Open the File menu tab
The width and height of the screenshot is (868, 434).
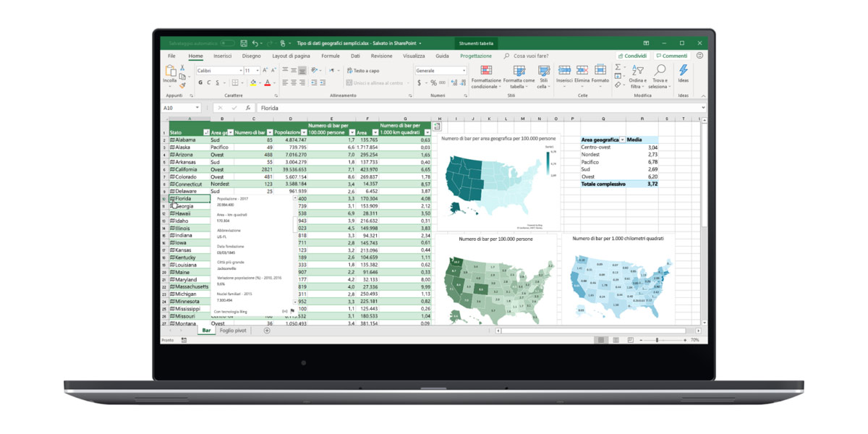(172, 56)
